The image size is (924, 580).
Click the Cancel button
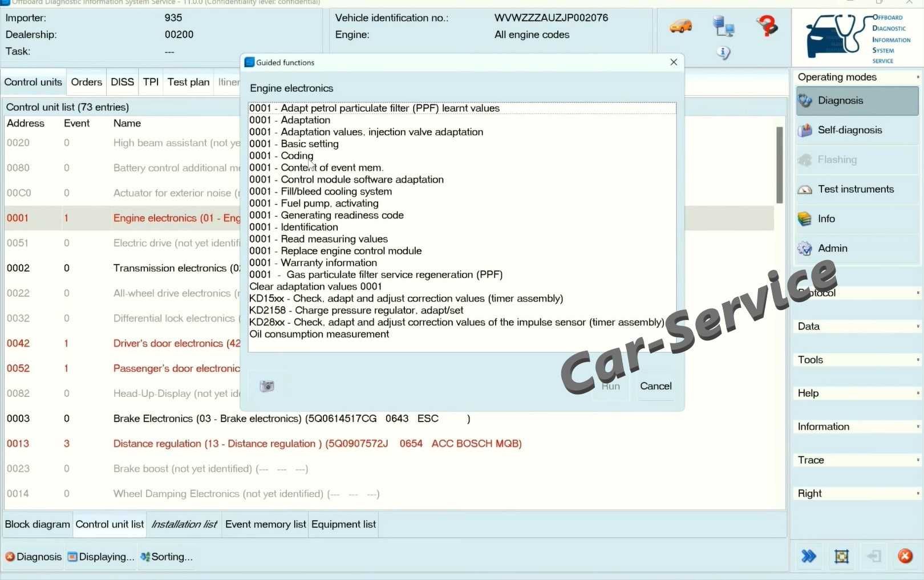tap(656, 386)
